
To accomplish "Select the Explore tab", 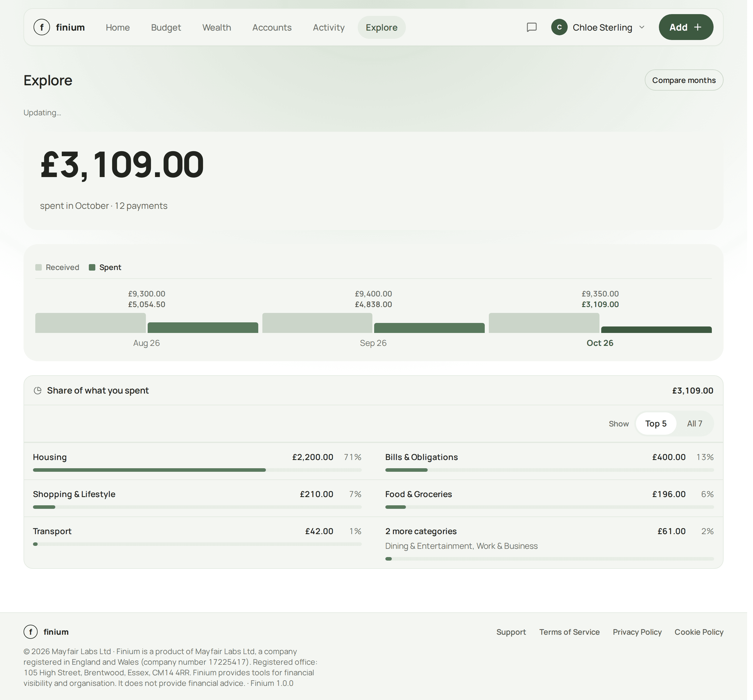I will coord(382,27).
